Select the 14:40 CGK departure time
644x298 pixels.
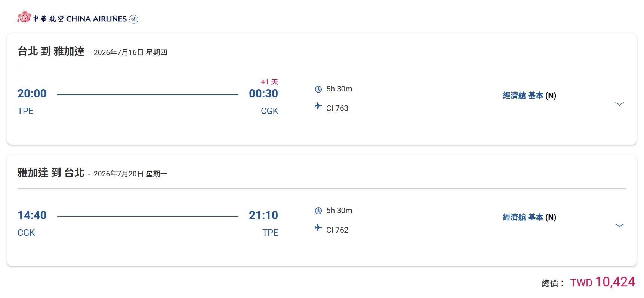pyautogui.click(x=32, y=215)
